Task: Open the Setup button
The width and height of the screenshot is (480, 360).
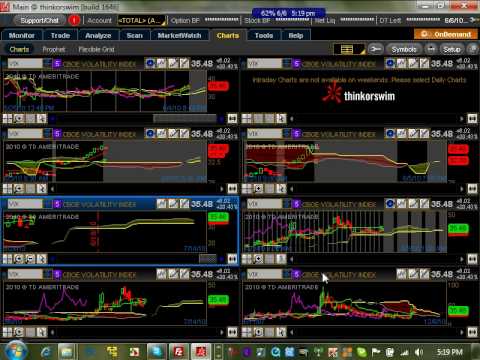Action: pyautogui.click(x=452, y=49)
